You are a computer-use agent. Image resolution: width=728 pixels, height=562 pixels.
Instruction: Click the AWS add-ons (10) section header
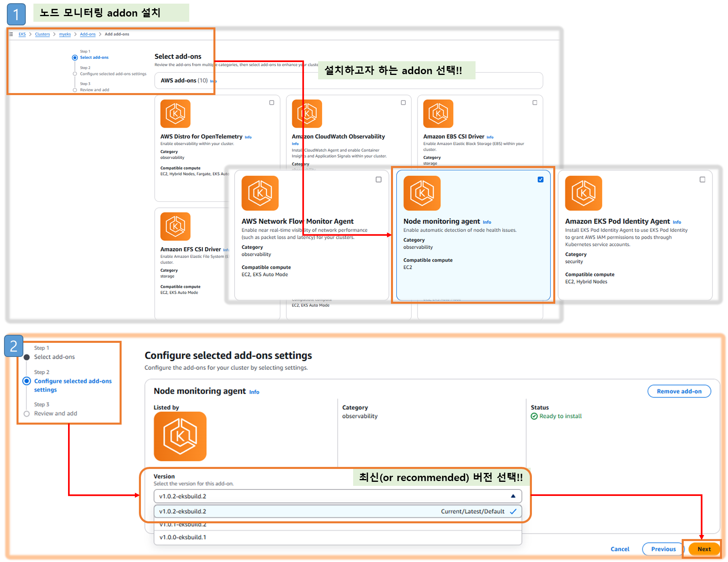pyautogui.click(x=184, y=81)
